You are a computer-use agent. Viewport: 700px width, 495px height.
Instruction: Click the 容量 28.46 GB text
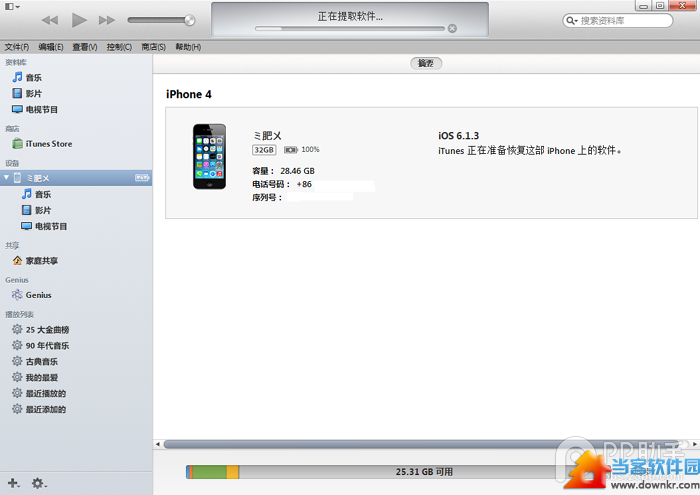pyautogui.click(x=283, y=171)
